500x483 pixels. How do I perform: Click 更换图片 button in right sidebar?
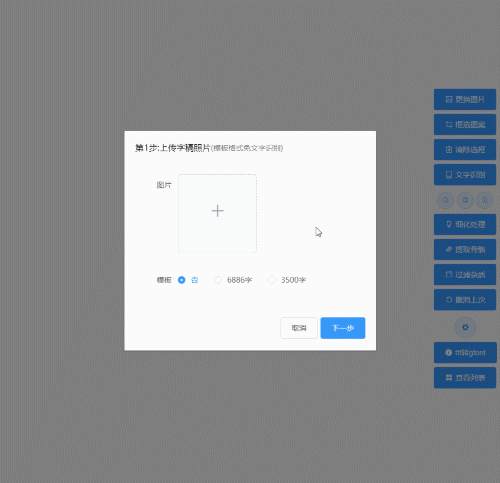(465, 99)
